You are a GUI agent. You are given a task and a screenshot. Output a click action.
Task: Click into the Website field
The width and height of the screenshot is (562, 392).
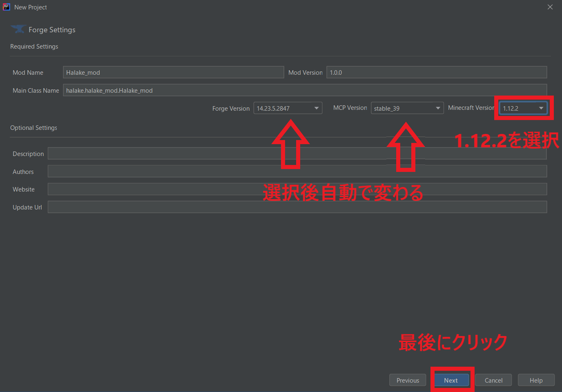[297, 189]
